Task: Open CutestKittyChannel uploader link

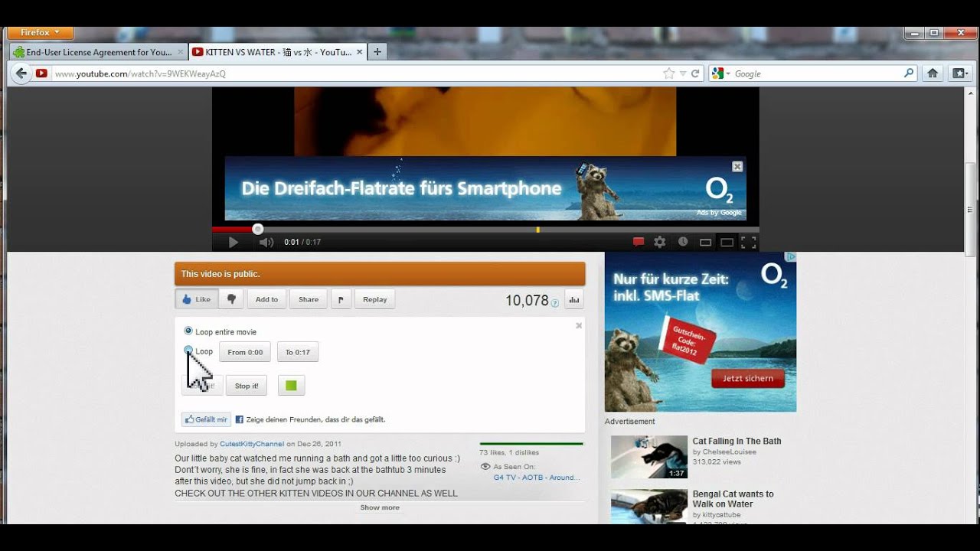Action: pyautogui.click(x=252, y=444)
